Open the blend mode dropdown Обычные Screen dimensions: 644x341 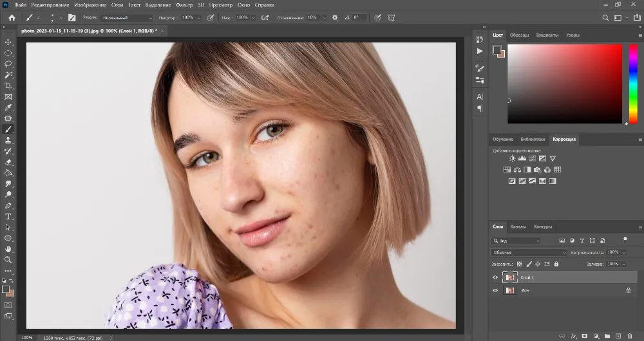pos(529,253)
